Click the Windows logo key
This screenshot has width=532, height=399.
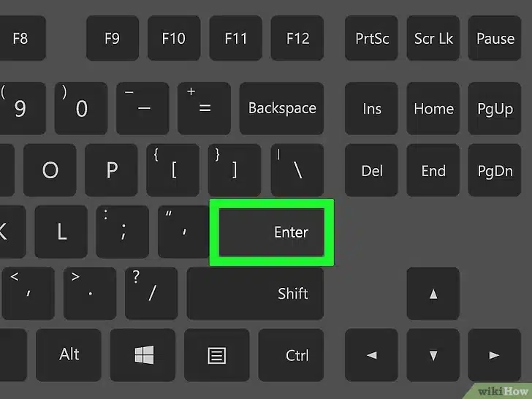point(142,355)
